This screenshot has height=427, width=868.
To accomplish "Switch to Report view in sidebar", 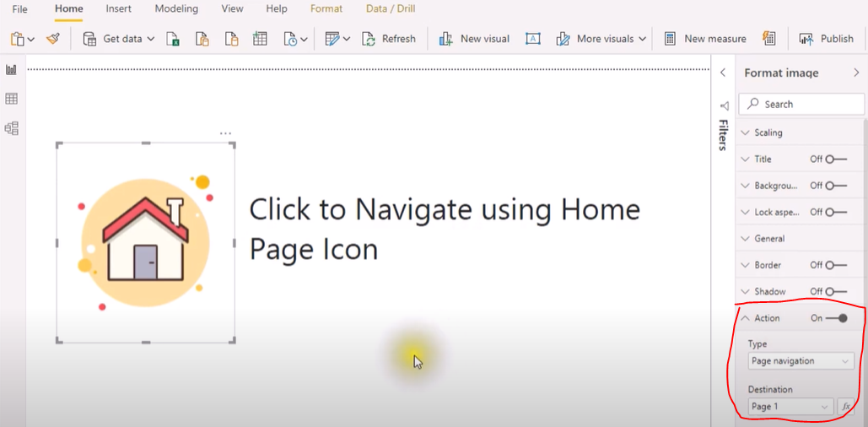I will coord(11,70).
